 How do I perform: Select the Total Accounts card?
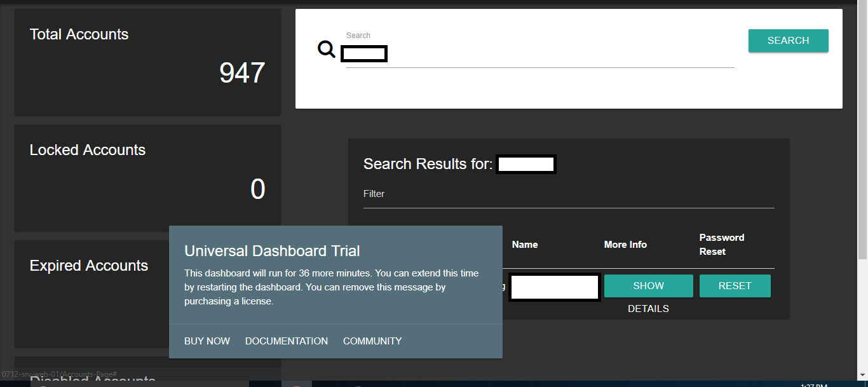[x=147, y=62]
